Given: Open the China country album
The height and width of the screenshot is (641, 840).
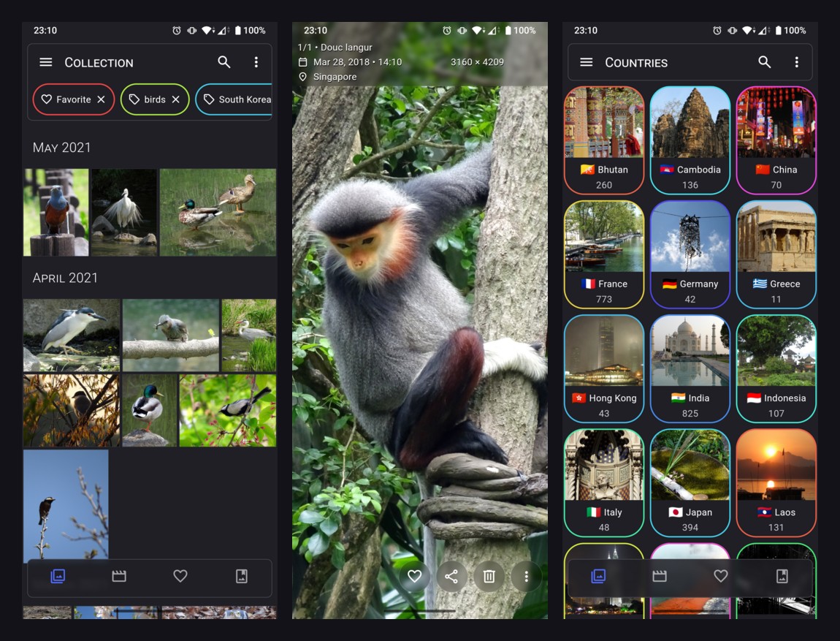Looking at the screenshot, I should 776,140.
